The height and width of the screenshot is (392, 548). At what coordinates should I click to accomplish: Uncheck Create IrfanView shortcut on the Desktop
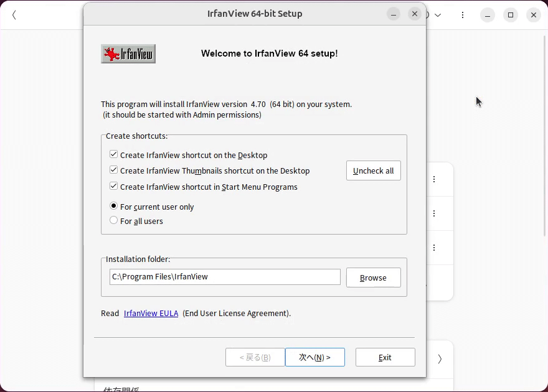coord(113,154)
